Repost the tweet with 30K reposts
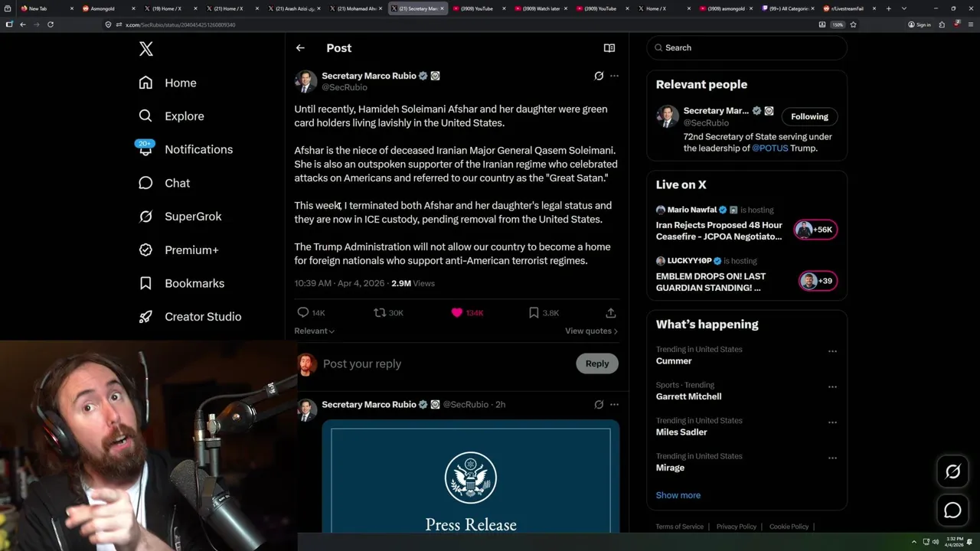This screenshot has width=980, height=551. click(x=388, y=312)
